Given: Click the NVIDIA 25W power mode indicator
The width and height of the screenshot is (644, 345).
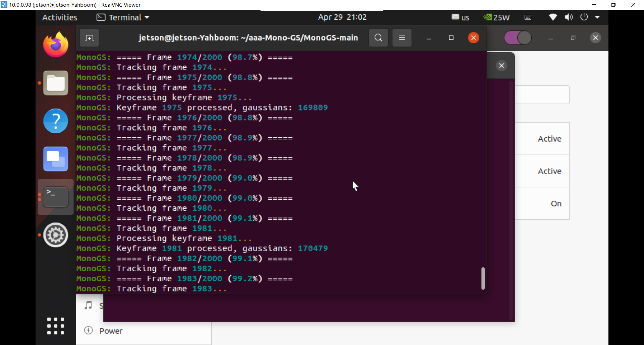Looking at the screenshot, I should 496,17.
